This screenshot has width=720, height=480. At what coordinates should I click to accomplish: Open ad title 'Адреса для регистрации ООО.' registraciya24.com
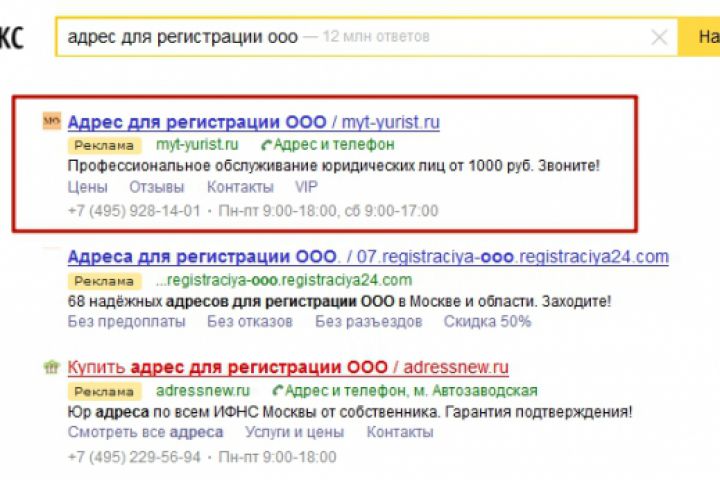[368, 257]
